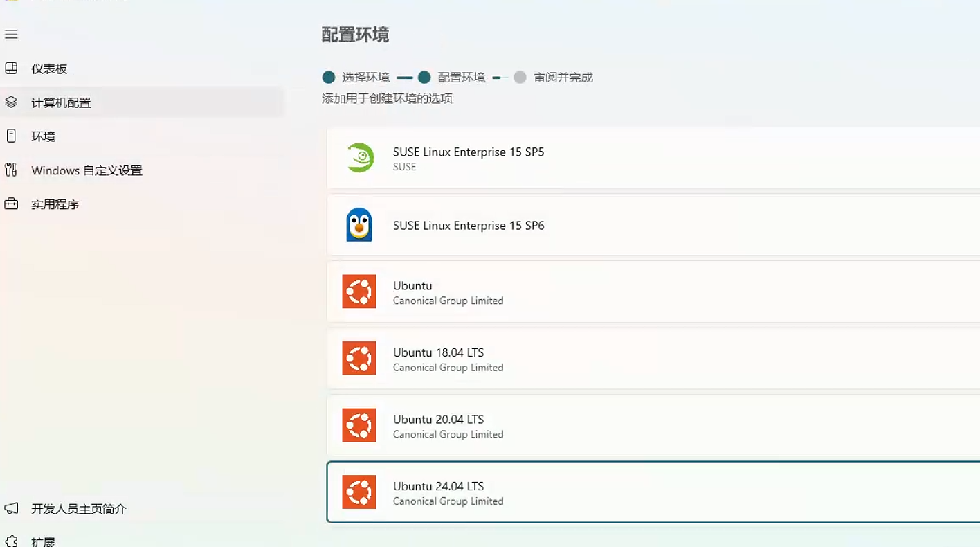This screenshot has width=980, height=547.
Task: Click the Ubuntu 24.04 LTS logo
Action: click(359, 492)
